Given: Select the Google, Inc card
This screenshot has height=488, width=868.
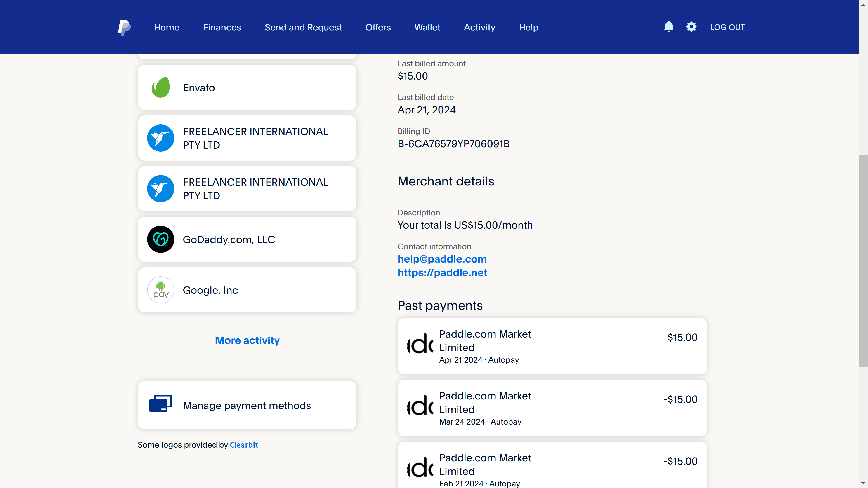Looking at the screenshot, I should pyautogui.click(x=247, y=290).
